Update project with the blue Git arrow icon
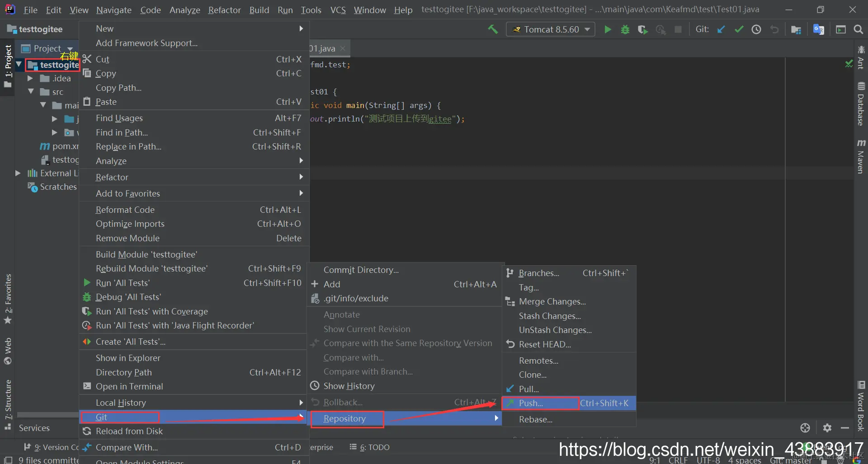The height and width of the screenshot is (464, 868). [x=721, y=29]
